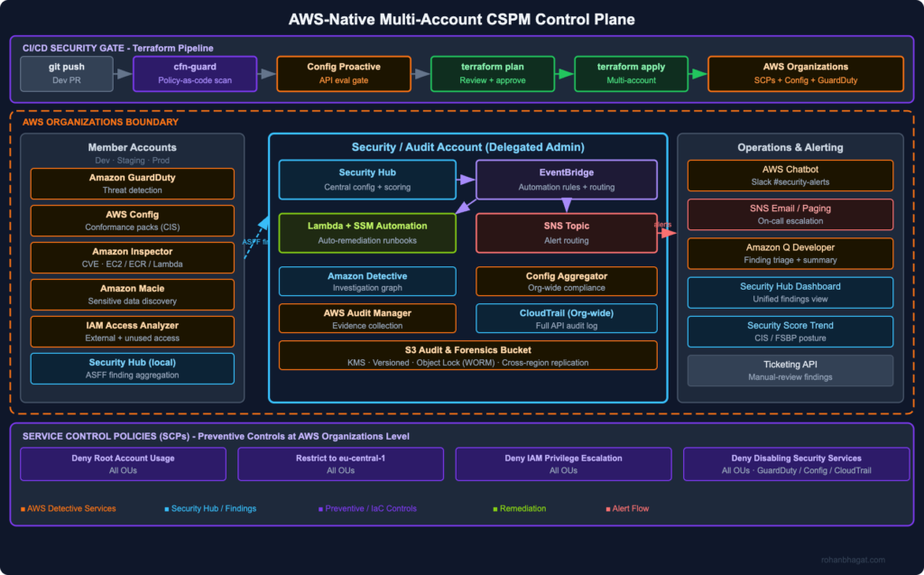
Task: Click the S3 Audit & Forensics Bucket box
Action: coord(468,356)
